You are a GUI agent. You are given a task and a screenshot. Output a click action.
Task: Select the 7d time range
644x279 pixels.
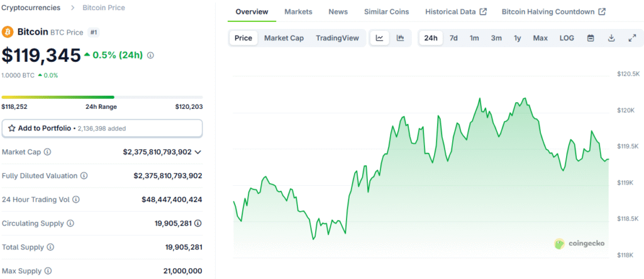[453, 38]
